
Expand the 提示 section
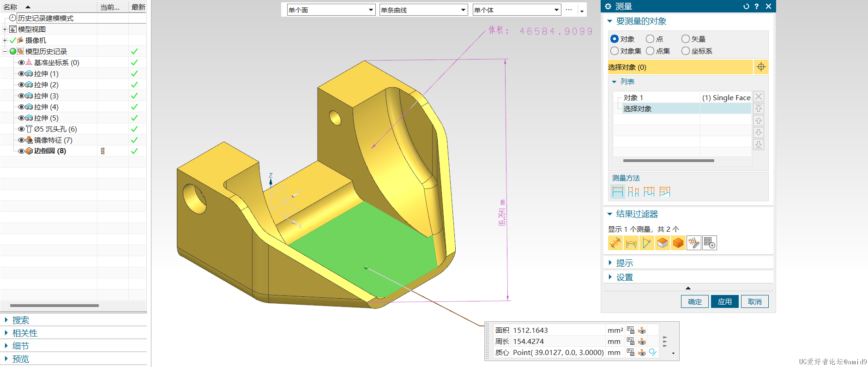tap(610, 263)
